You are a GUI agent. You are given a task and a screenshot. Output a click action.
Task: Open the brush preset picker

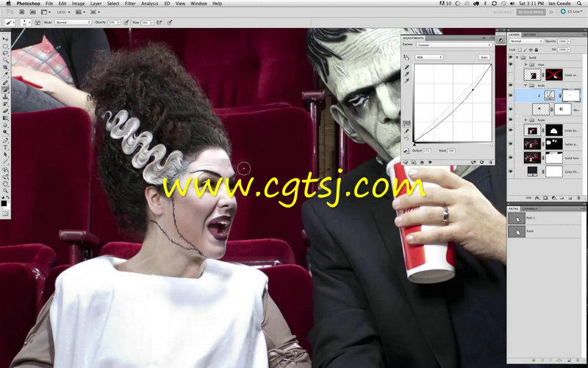click(26, 23)
